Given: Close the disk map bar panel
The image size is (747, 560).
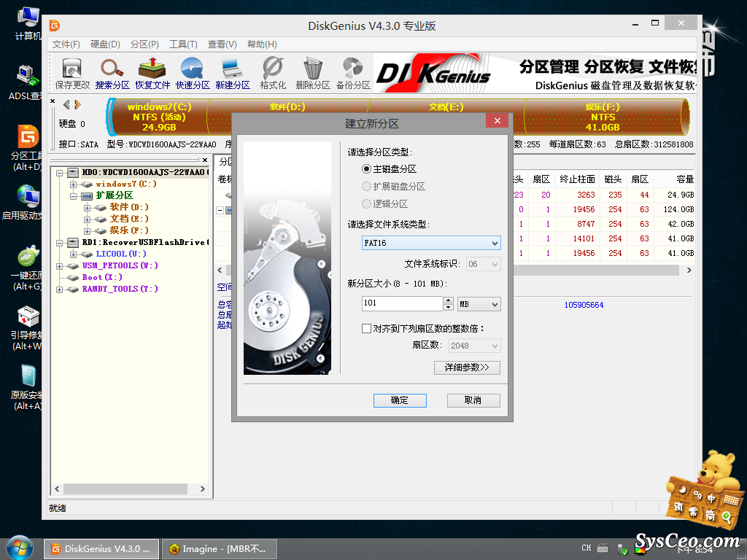Looking at the screenshot, I should click(53, 101).
